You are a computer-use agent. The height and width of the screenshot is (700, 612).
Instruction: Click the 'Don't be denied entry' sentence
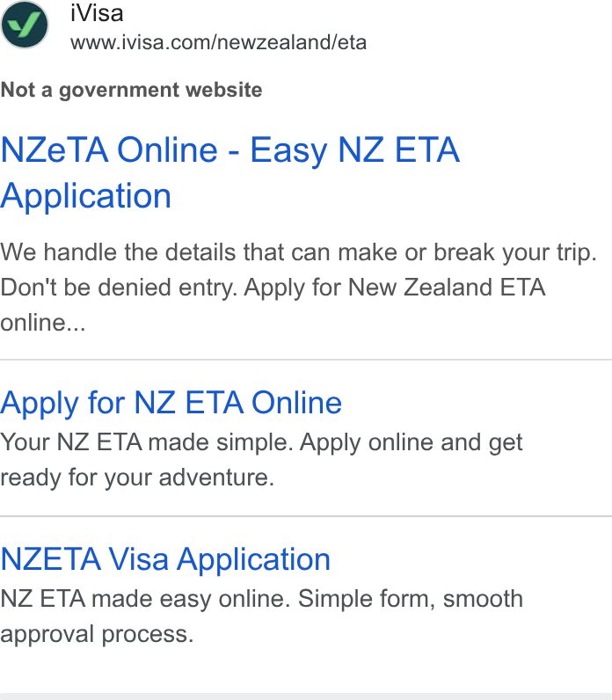119,288
